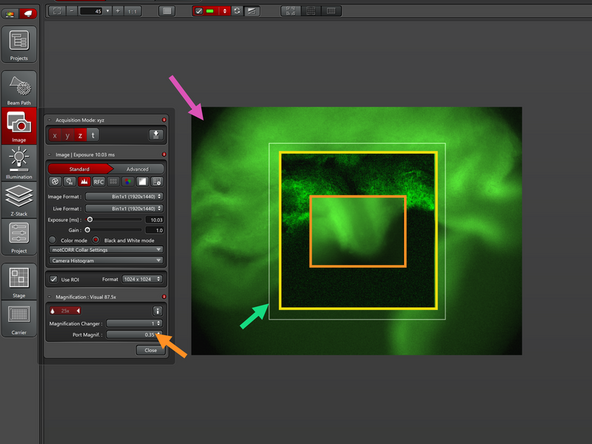
Task: Click the Exposure value field 10.03
Action: tap(154, 220)
